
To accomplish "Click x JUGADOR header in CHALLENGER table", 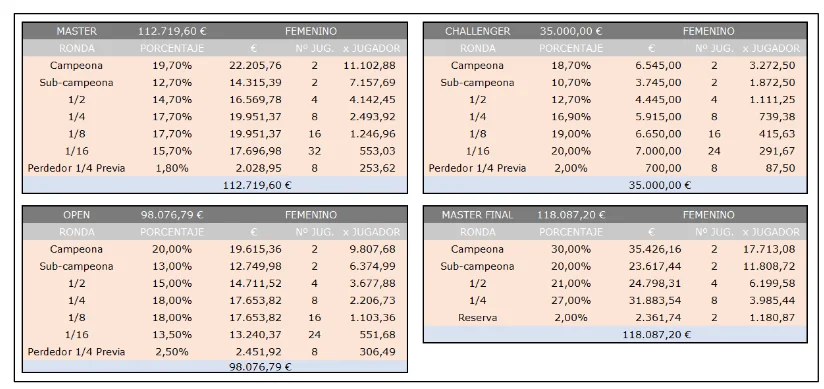I will [771, 48].
